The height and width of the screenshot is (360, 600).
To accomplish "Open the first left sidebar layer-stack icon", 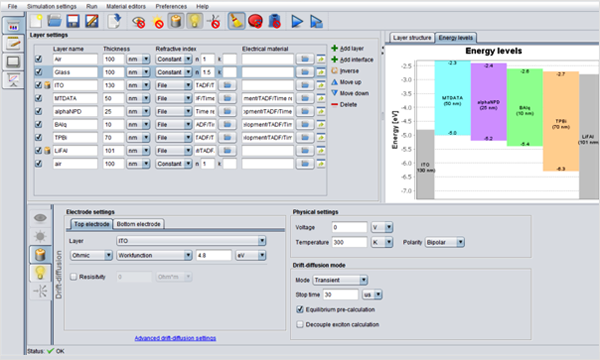I will 13,26.
